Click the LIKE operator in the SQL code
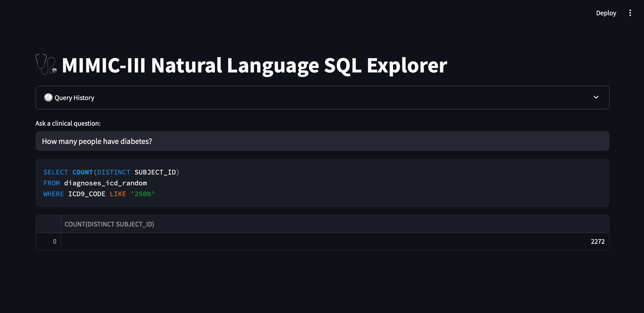The height and width of the screenshot is (313, 644). pyautogui.click(x=118, y=194)
